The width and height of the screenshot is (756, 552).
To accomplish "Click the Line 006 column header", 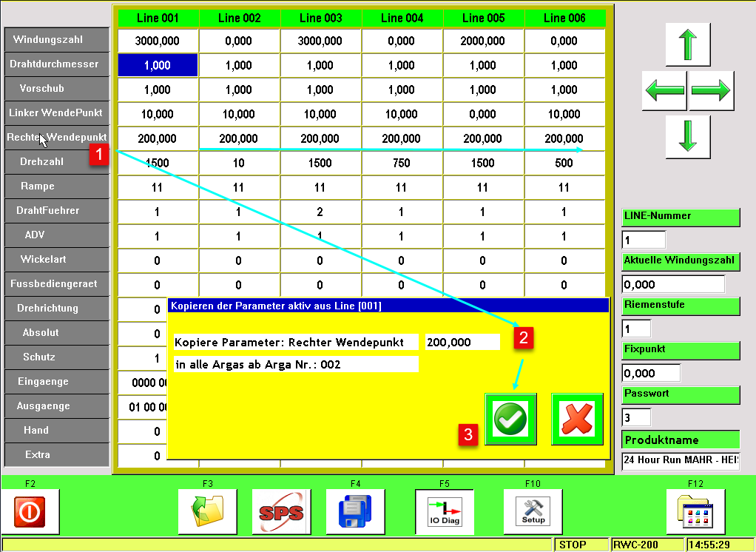I will pos(564,18).
